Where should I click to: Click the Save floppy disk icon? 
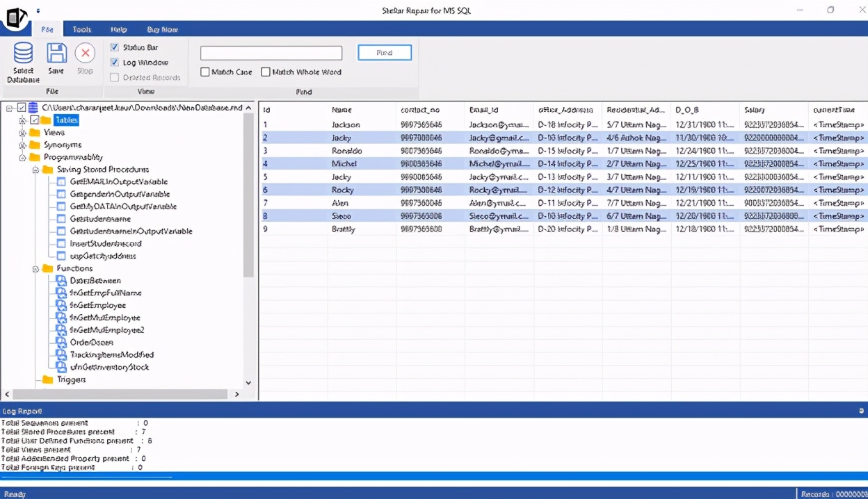pyautogui.click(x=56, y=54)
